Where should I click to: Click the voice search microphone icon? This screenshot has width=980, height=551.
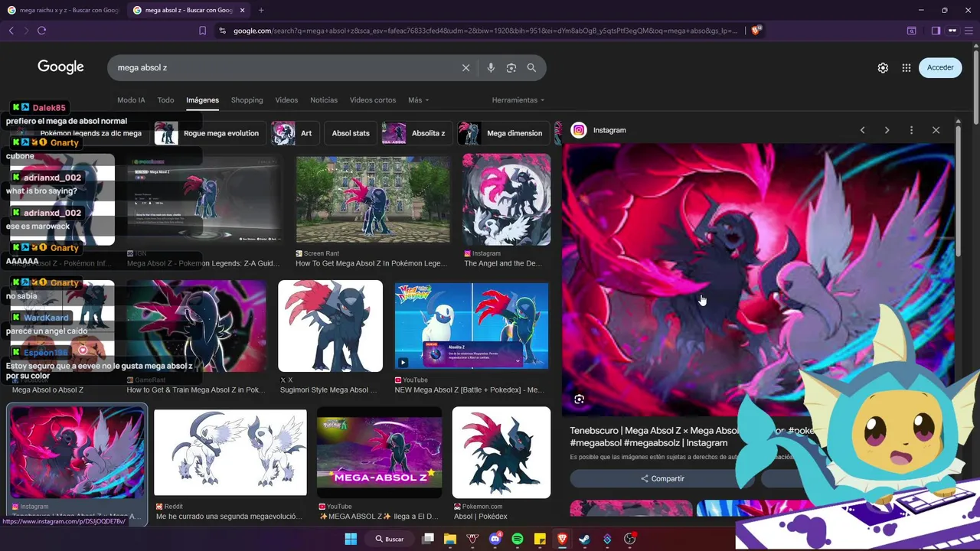pos(491,67)
